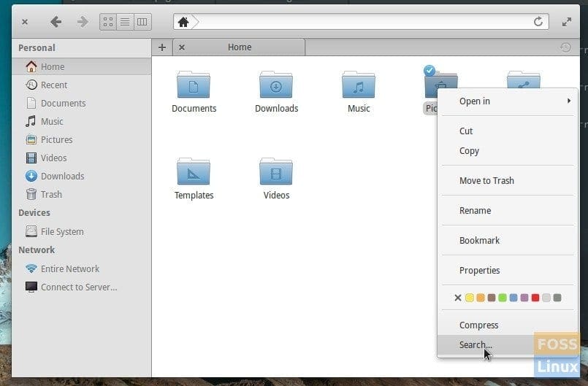588x386 pixels.
Task: Pick the blue color label
Action: pyautogui.click(x=513, y=298)
